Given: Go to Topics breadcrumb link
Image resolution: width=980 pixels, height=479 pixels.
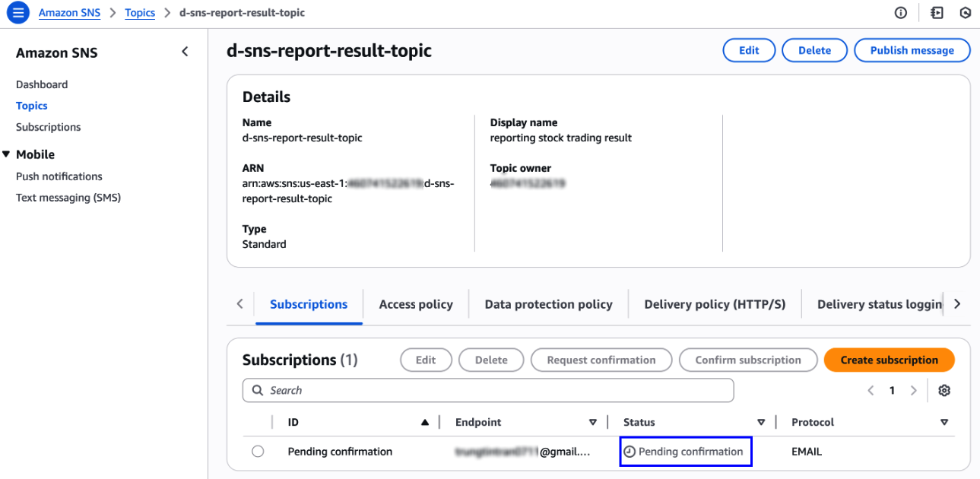Looking at the screenshot, I should point(140,13).
